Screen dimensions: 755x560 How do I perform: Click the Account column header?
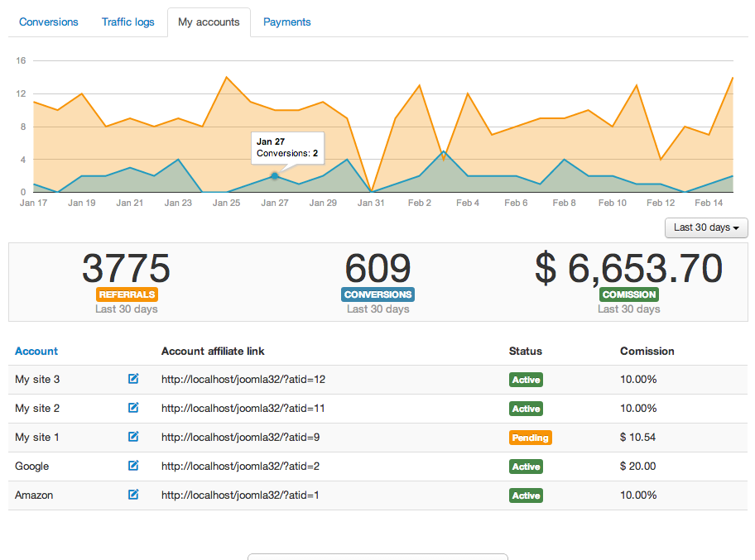coord(36,351)
